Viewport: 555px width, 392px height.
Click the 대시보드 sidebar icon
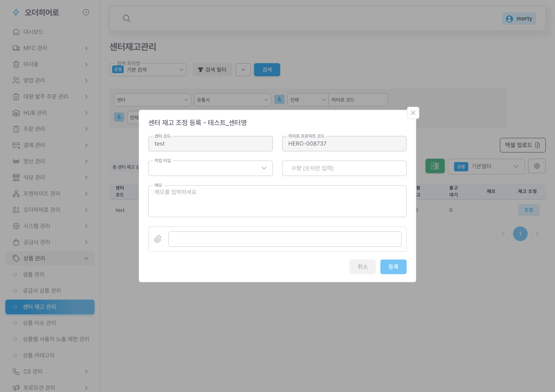(x=16, y=32)
